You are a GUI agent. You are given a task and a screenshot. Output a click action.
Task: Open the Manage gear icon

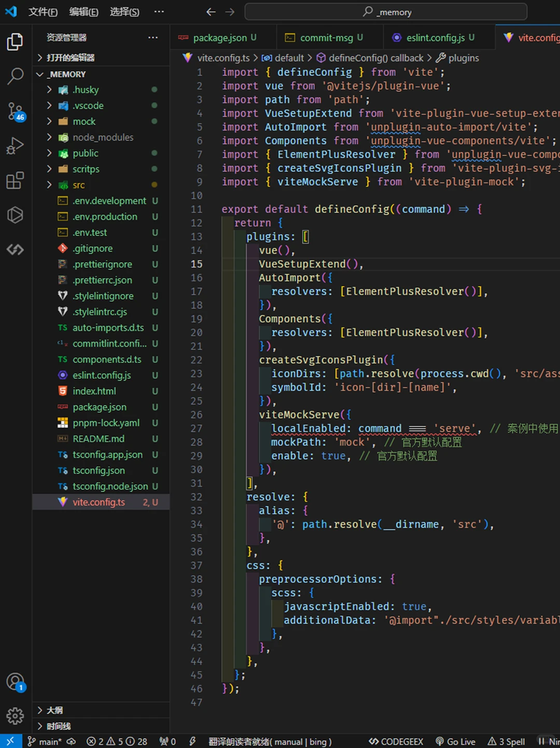pyautogui.click(x=15, y=716)
